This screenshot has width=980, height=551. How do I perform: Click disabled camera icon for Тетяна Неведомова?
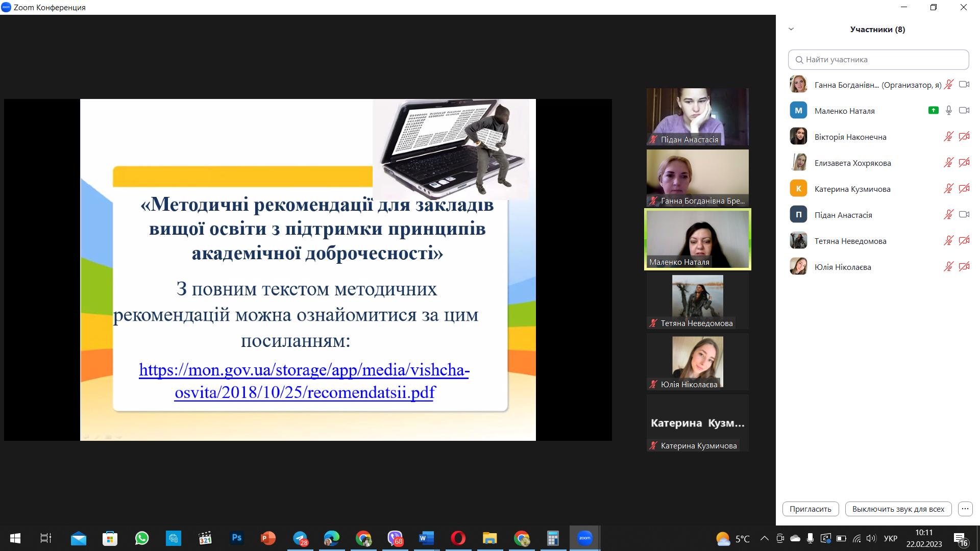pyautogui.click(x=964, y=240)
